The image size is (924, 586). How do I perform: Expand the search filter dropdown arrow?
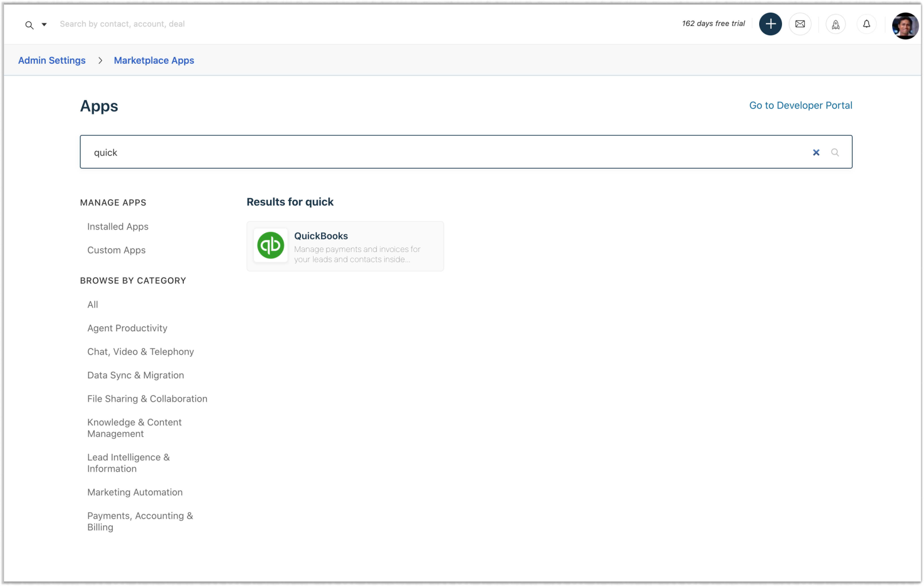44,25
